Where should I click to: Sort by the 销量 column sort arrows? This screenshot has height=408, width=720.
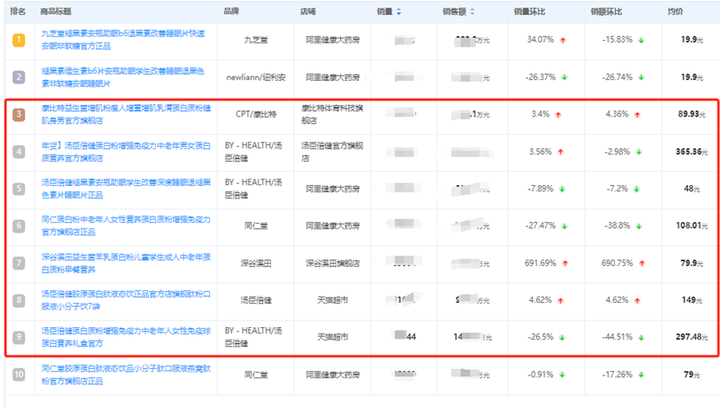tap(399, 12)
